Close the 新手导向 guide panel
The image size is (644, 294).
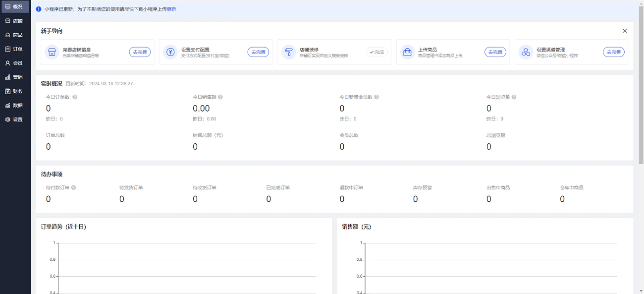pos(625,30)
